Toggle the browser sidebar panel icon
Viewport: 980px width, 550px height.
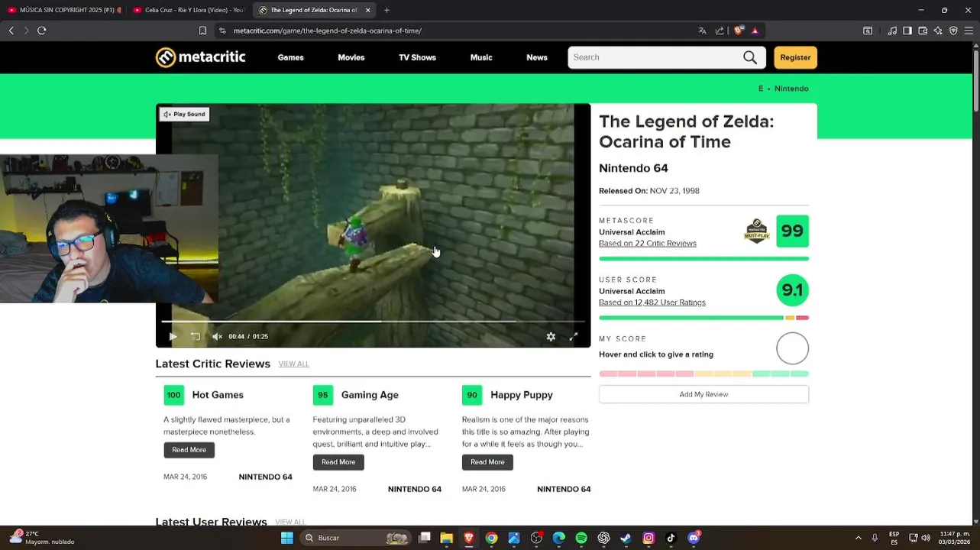907,31
